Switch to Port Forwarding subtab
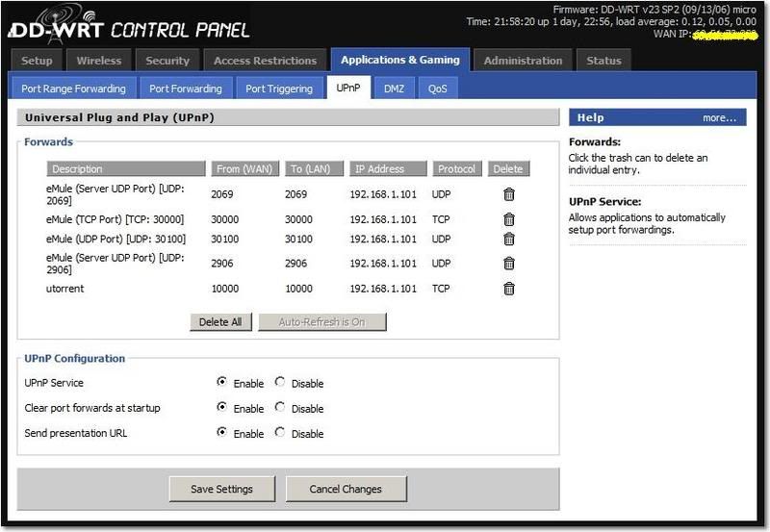Screen dimensions: 770x532 coord(186,89)
